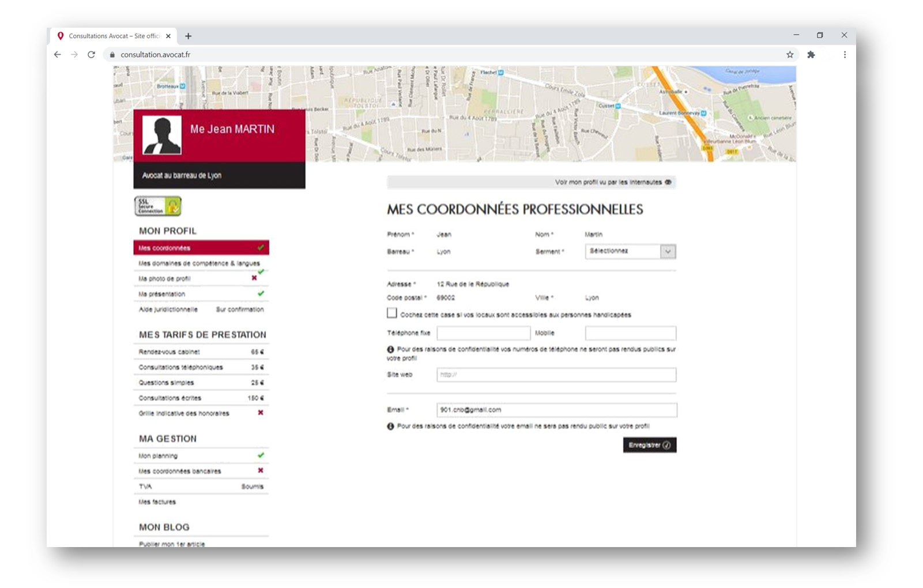Open Consultations écrites tariff

[x=201, y=398]
